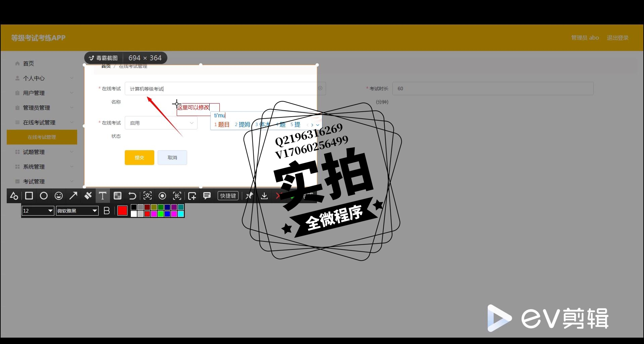Select the rectangle drawing tool
This screenshot has height=344, width=644.
[29, 196]
